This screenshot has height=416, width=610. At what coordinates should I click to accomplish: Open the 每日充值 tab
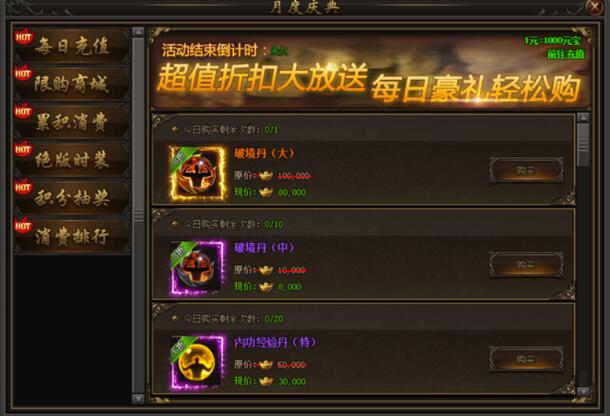(72, 46)
